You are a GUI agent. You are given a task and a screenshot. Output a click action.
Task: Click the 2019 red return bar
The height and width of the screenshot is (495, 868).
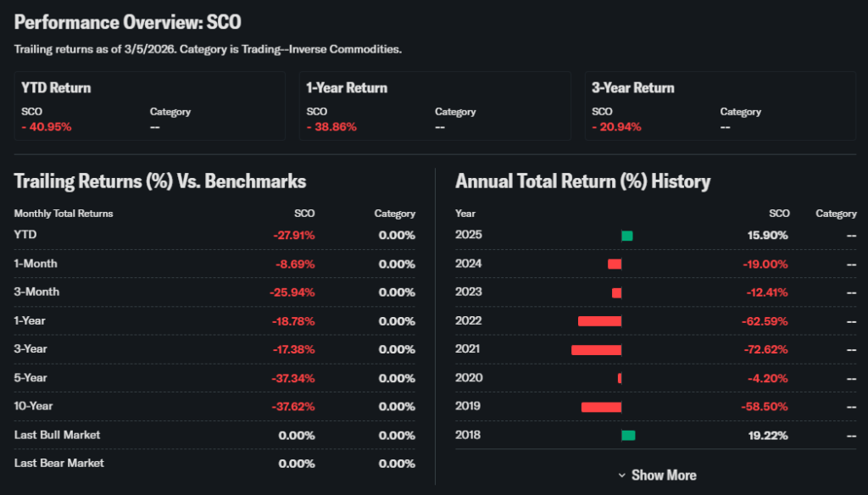point(601,407)
